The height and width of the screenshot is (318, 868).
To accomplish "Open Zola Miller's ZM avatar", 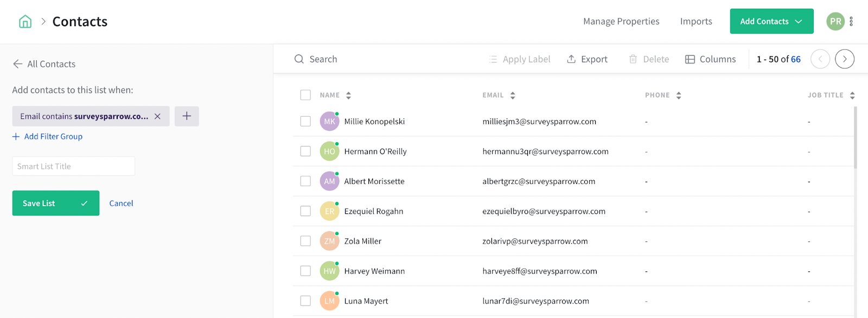I will pos(329,241).
